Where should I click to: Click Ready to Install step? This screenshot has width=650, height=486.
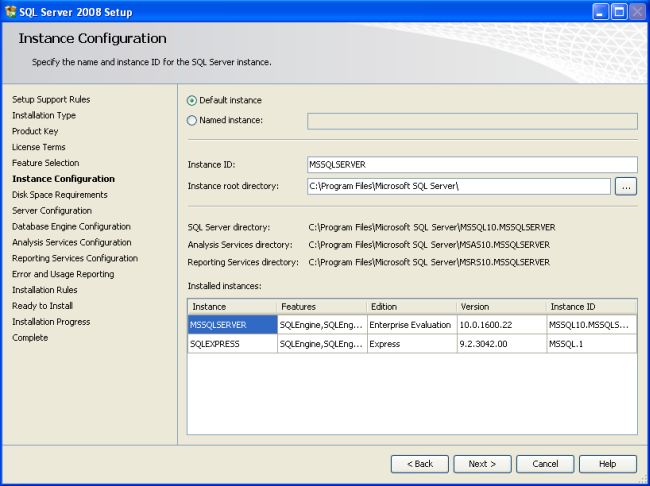(x=42, y=306)
